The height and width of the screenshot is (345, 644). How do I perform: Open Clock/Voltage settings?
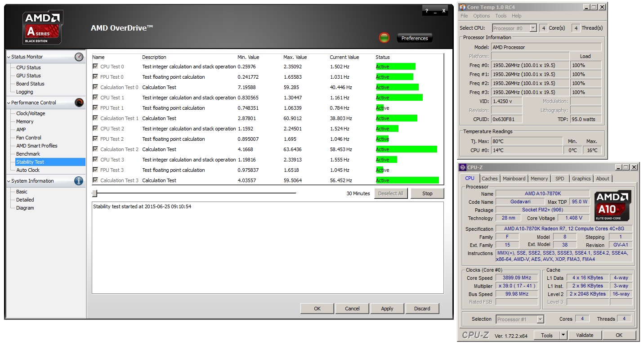pos(31,113)
